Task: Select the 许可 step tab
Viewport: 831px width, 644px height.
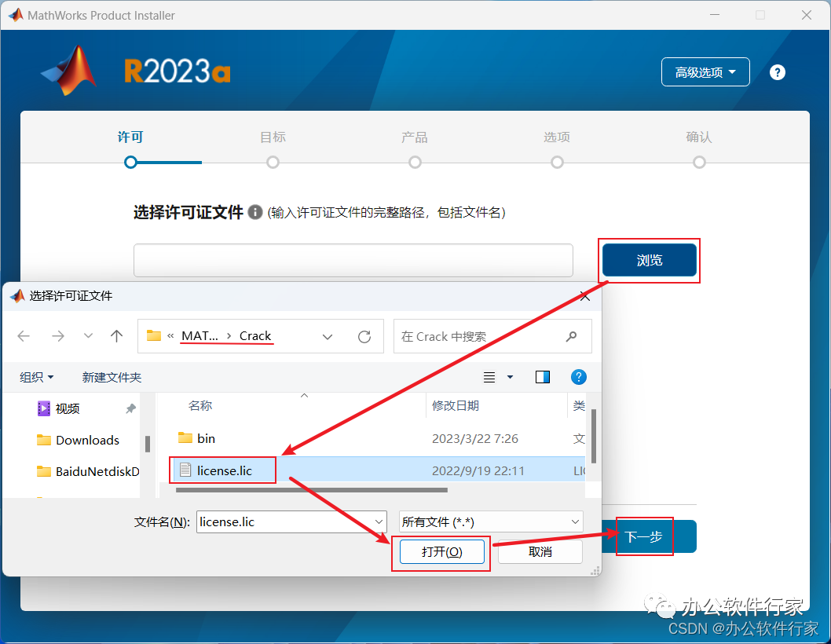Action: click(130, 137)
